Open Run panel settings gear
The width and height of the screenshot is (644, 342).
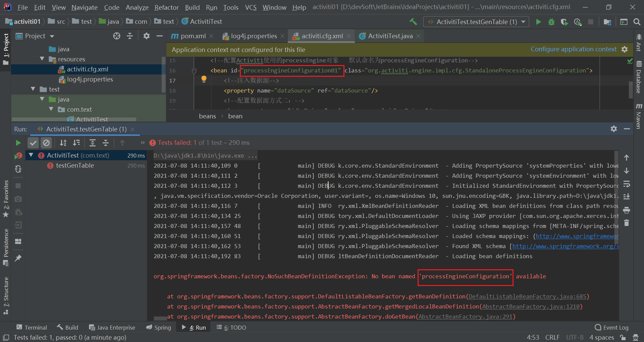pos(614,129)
